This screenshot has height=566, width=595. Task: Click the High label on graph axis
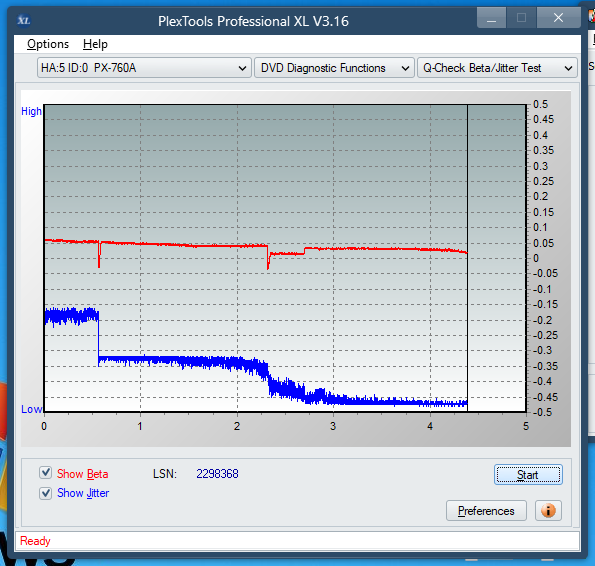31,111
